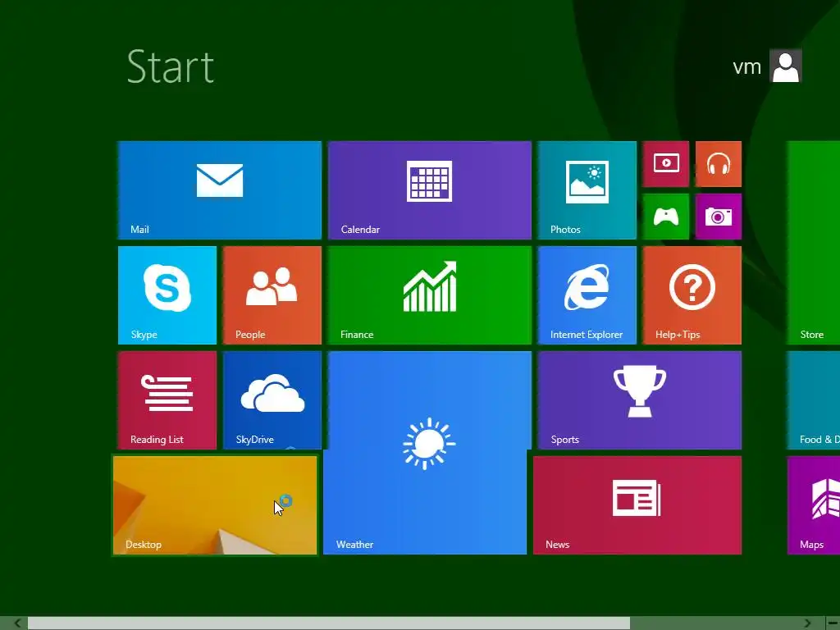Image resolution: width=840 pixels, height=630 pixels.
Task: Open the Camera small tile
Action: [719, 217]
